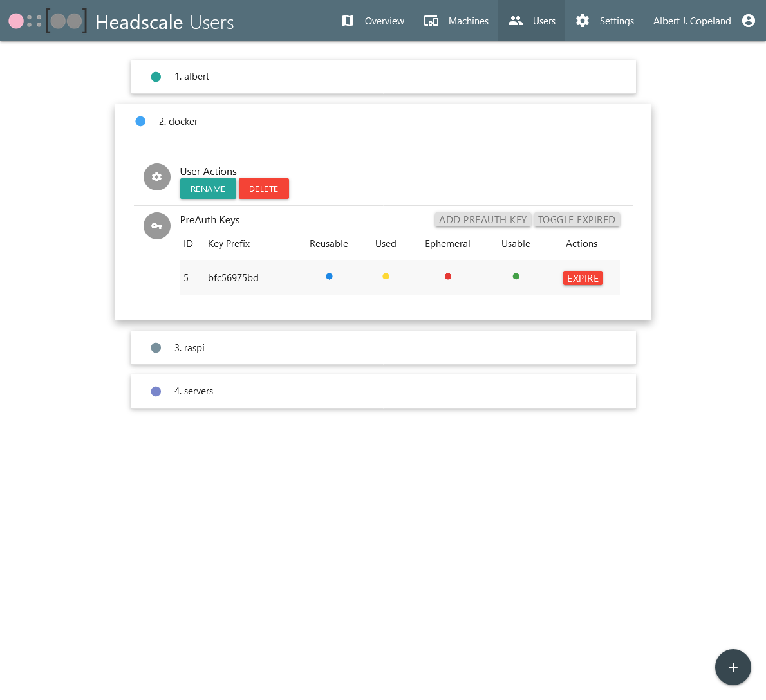Open the account profile avatar icon
766x700 pixels.
(748, 21)
